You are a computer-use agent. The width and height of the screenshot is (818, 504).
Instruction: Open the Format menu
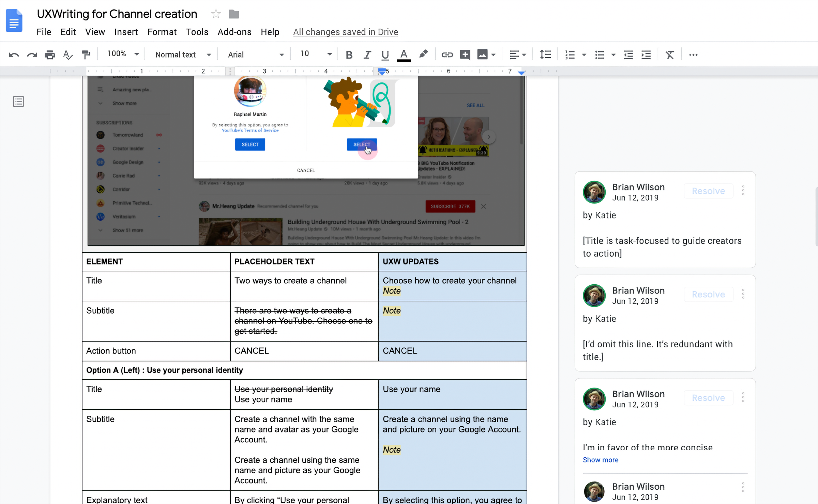coord(162,32)
